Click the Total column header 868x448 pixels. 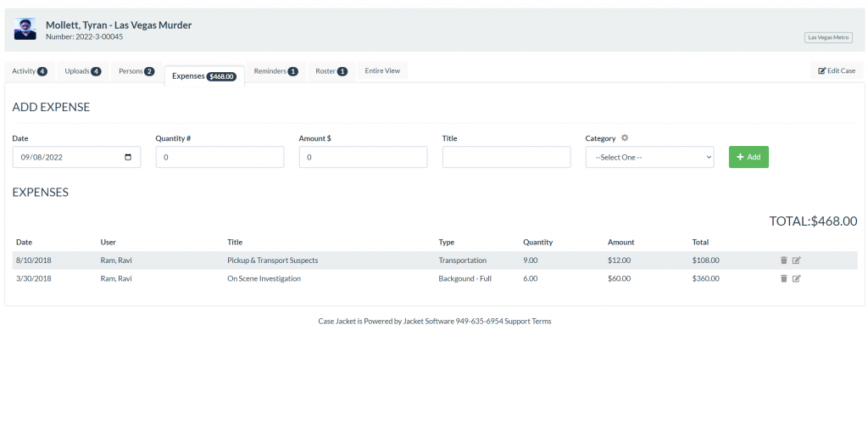(700, 242)
